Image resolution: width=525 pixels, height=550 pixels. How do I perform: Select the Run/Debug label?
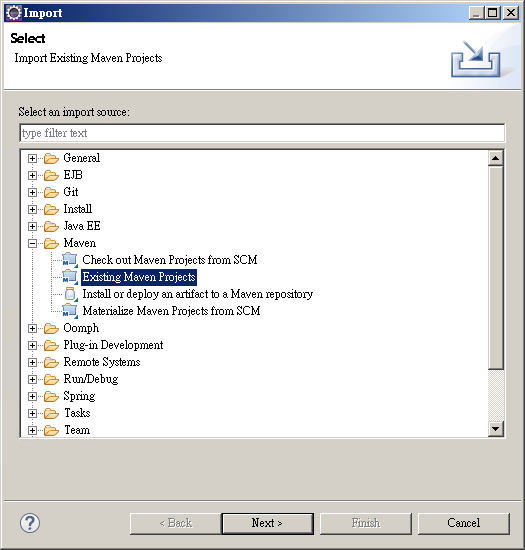click(90, 379)
